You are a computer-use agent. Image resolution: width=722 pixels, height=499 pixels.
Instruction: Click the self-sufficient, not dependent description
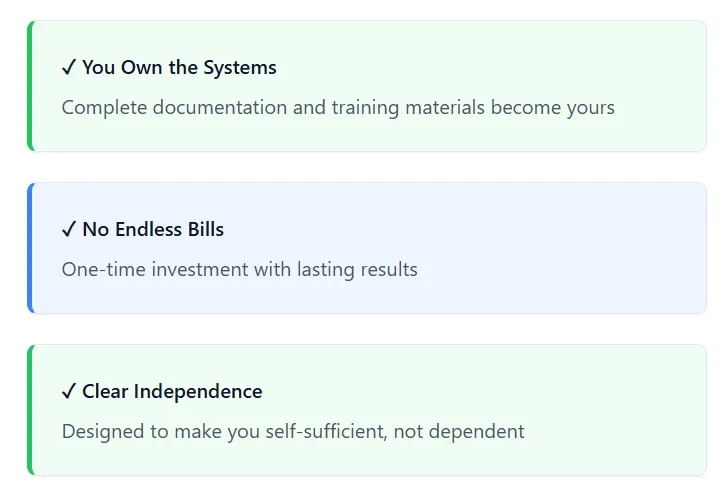293,432
